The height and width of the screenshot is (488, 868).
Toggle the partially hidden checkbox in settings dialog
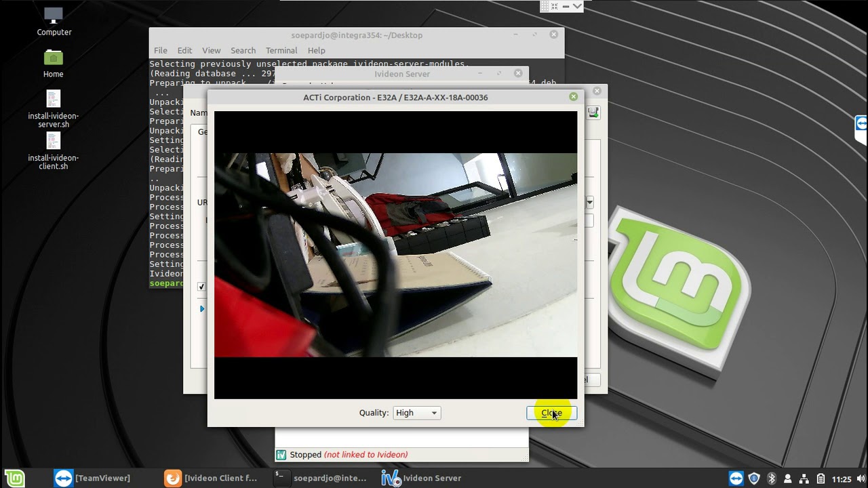point(201,287)
